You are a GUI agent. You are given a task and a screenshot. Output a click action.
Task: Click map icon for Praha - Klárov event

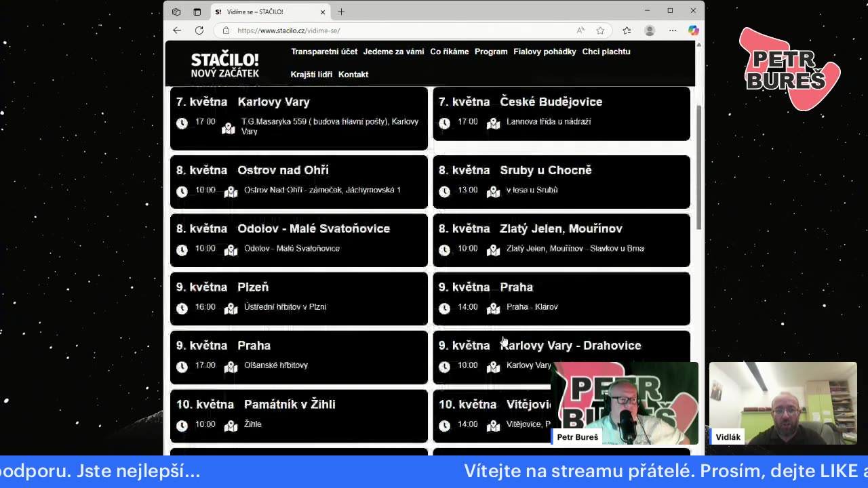494,308
